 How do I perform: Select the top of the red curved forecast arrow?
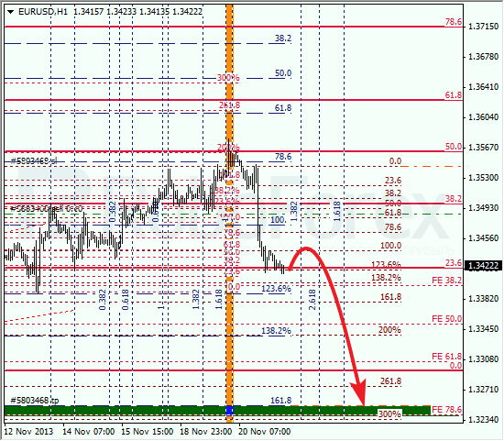click(x=306, y=248)
